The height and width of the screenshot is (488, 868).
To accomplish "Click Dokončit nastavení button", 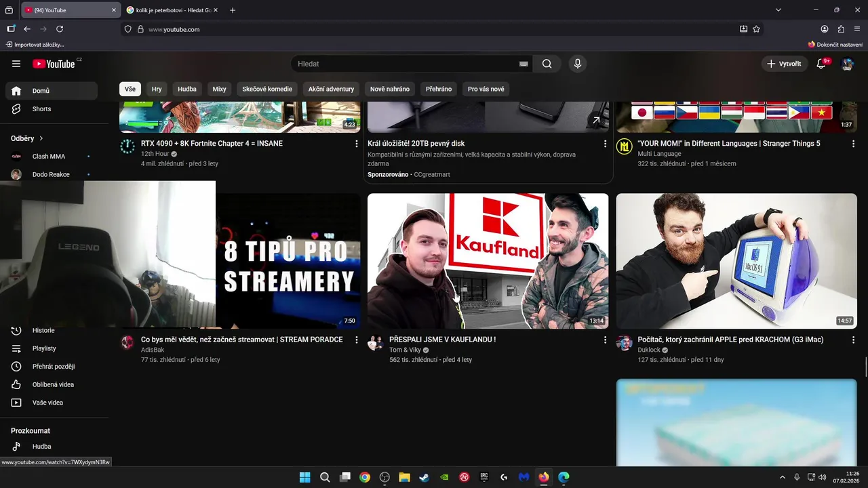I will click(x=835, y=44).
